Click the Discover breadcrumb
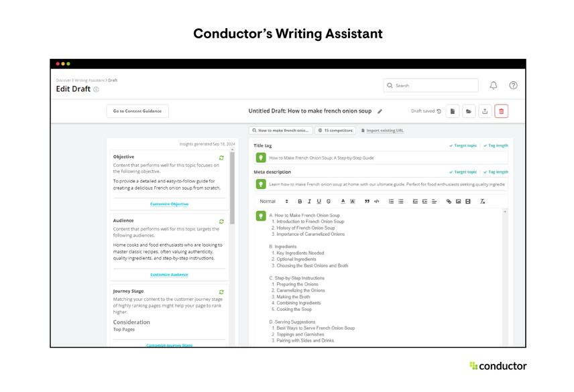The height and width of the screenshot is (392, 574). [63, 80]
